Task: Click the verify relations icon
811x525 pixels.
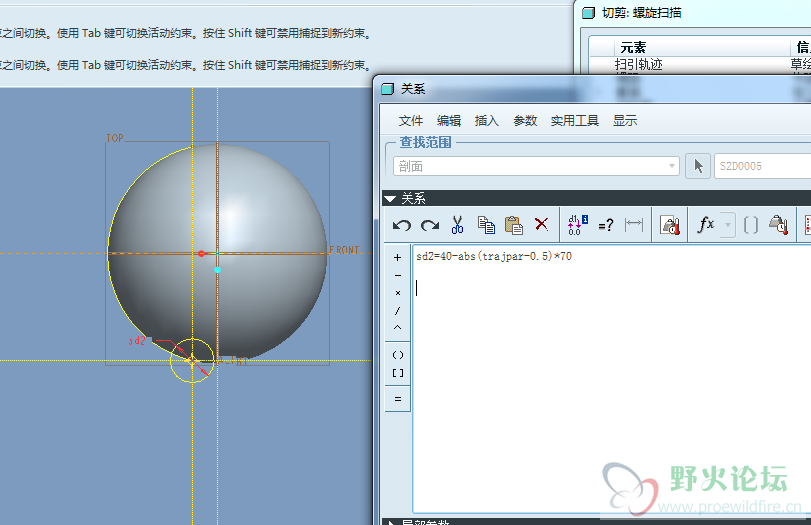Action: (x=670, y=225)
